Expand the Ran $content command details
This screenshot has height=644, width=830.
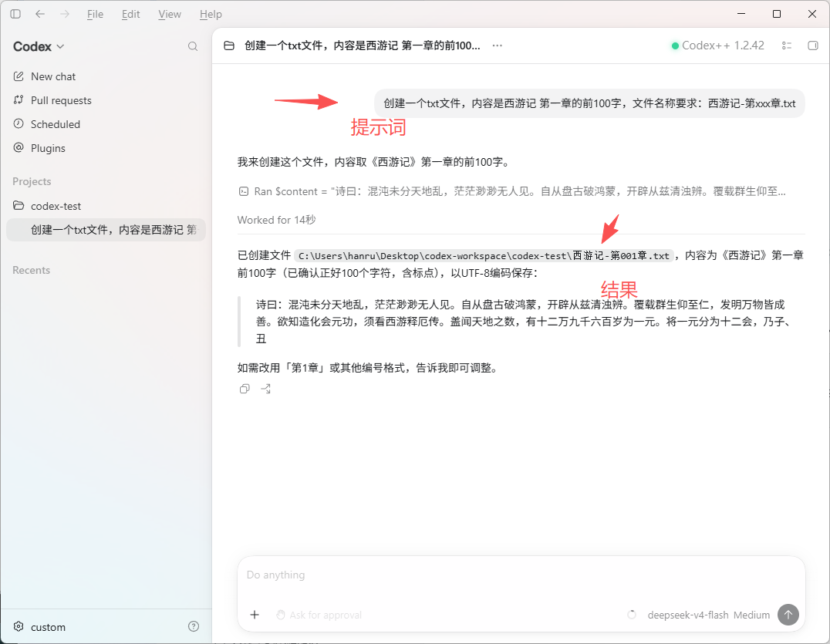click(512, 191)
